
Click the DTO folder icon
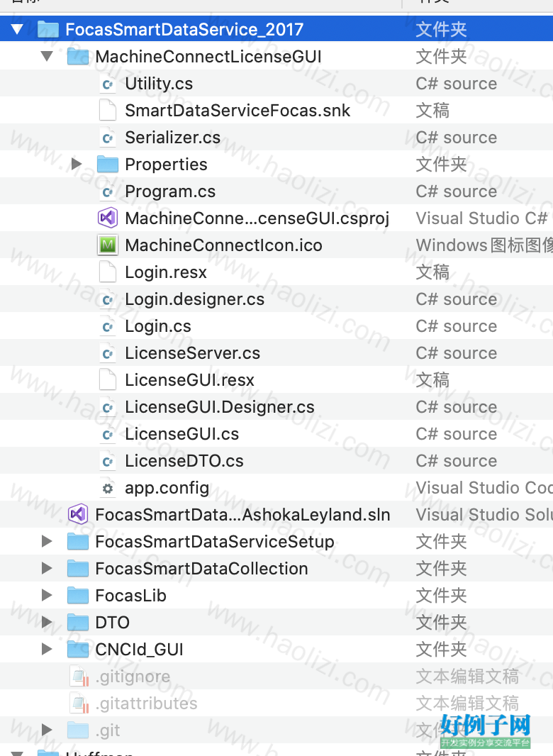(x=77, y=623)
